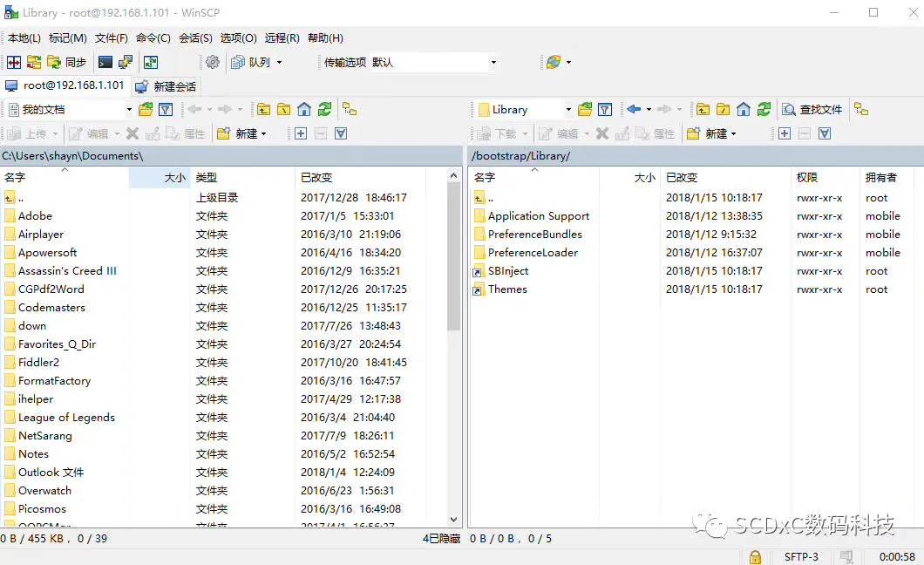This screenshot has height=565, width=924.
Task: Click the 新建会话 tab
Action: click(166, 86)
